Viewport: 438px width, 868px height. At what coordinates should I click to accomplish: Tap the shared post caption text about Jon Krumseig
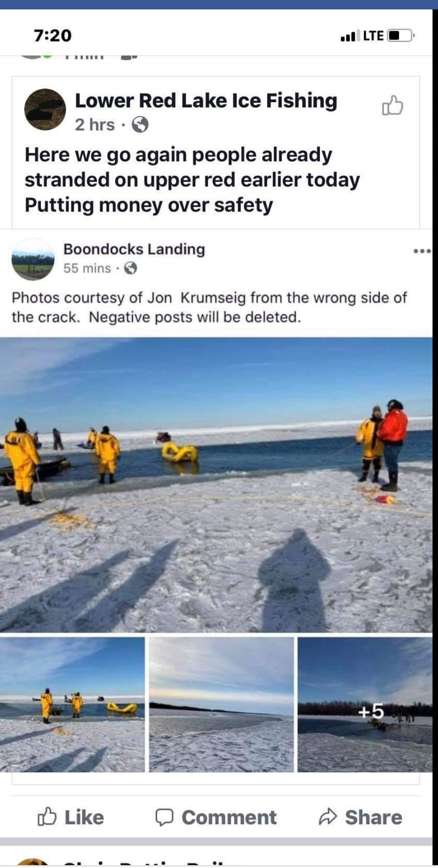209,307
